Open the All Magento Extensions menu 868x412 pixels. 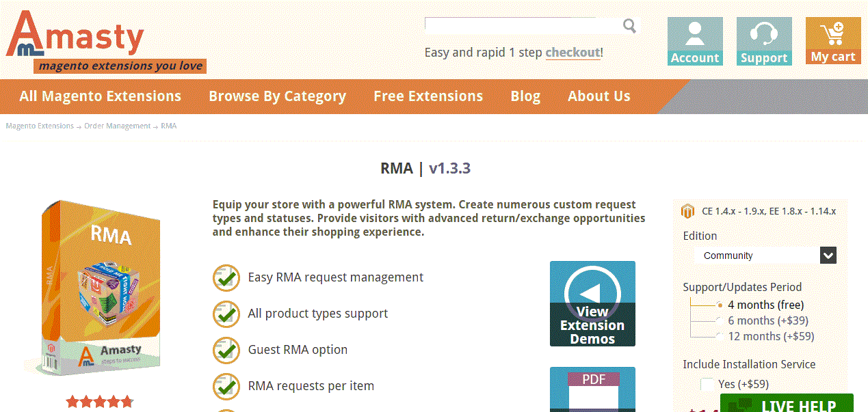coord(101,96)
